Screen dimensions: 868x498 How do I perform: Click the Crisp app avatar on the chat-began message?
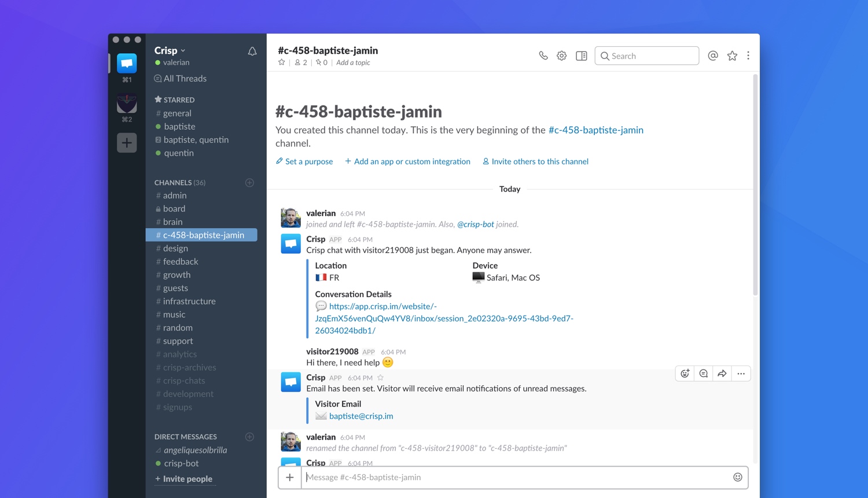coord(290,244)
